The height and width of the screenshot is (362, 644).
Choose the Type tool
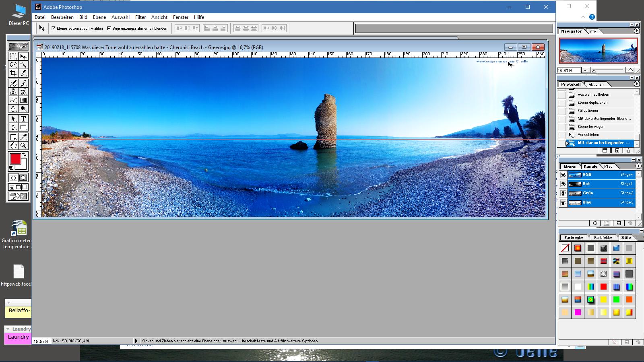pyautogui.click(x=23, y=119)
